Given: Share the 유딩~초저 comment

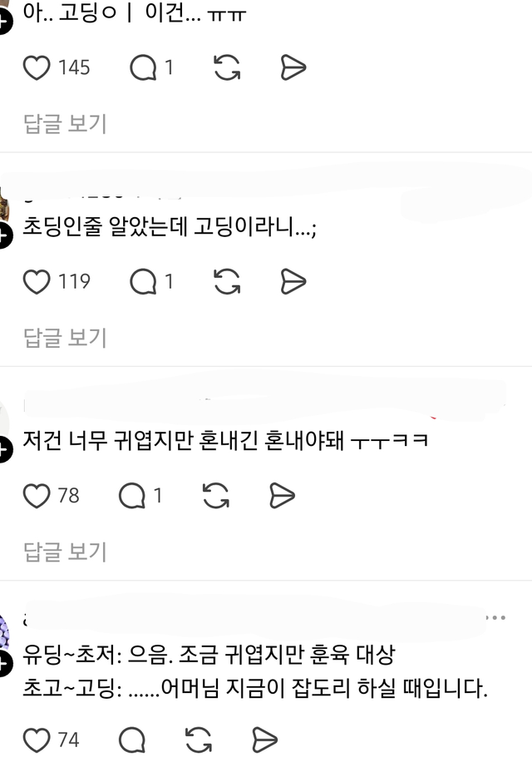Looking at the screenshot, I should (x=265, y=740).
